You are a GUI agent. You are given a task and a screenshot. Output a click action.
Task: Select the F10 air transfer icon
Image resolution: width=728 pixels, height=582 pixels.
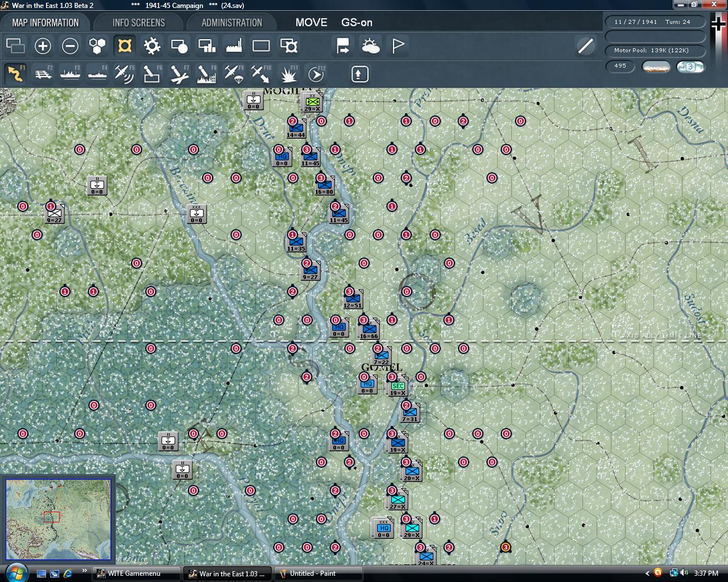pyautogui.click(x=261, y=74)
